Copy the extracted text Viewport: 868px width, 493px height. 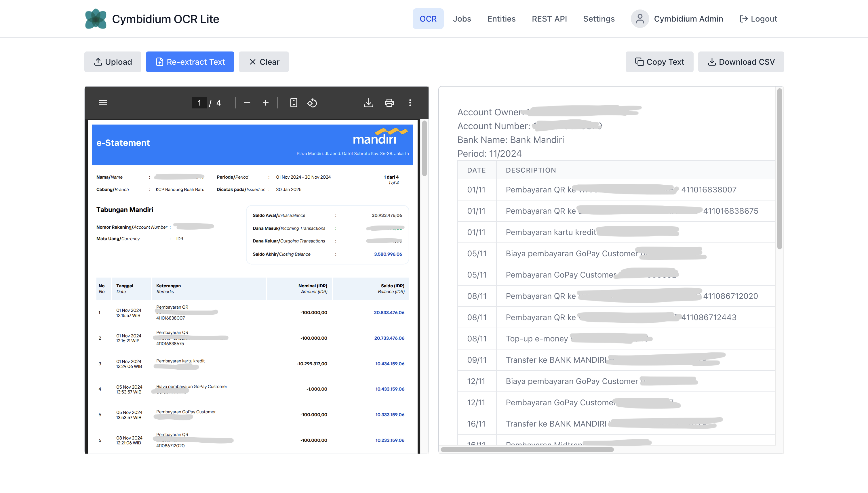[x=659, y=62]
